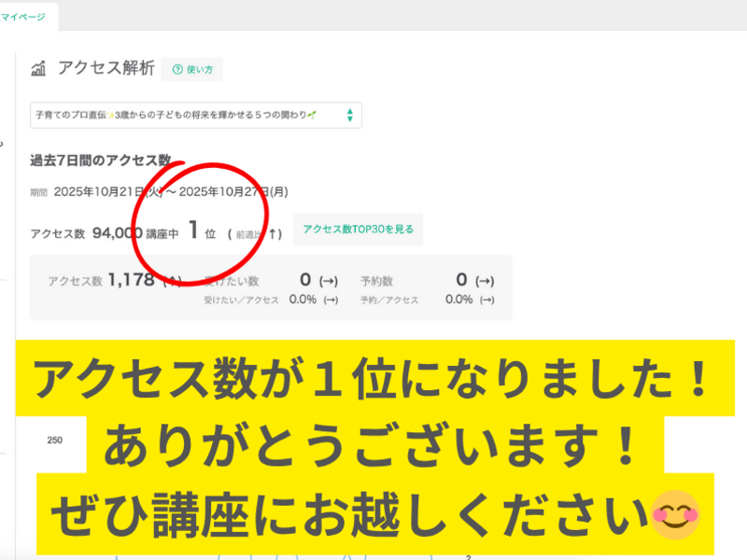Click the trend arrow beside 予約/アクセス 0.0%
747x560 pixels.
pyautogui.click(x=485, y=300)
